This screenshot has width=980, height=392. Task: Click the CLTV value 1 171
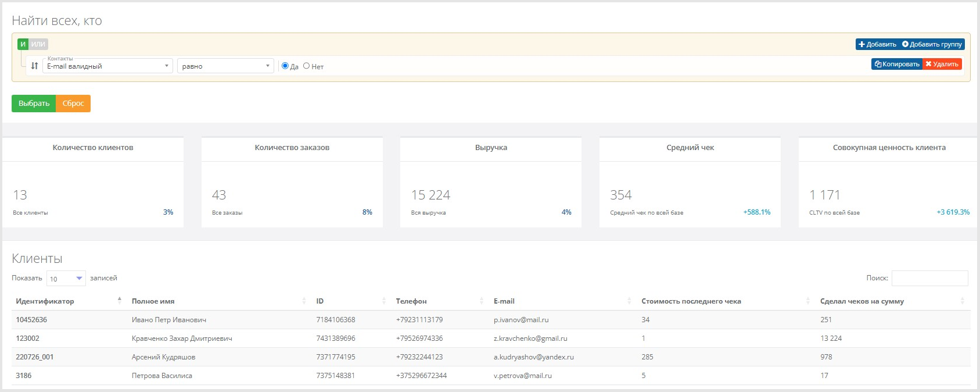[824, 195]
